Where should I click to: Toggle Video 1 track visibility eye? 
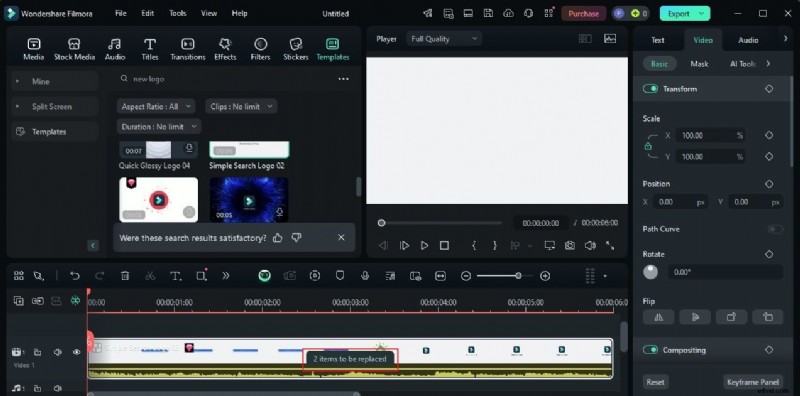tap(77, 352)
